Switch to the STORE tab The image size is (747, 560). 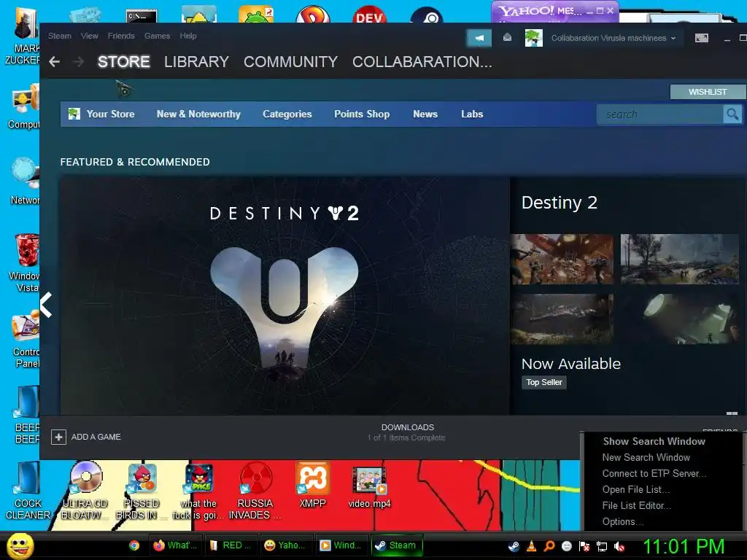tap(124, 62)
